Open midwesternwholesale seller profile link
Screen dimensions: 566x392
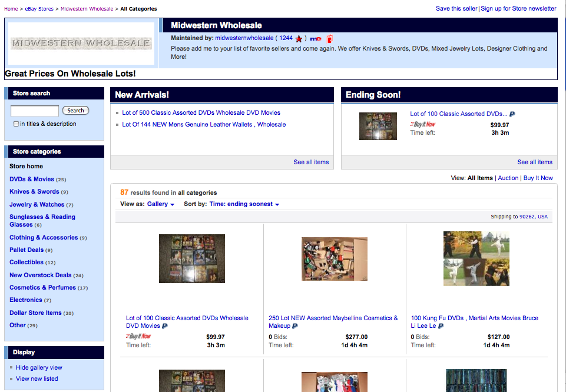pos(244,38)
